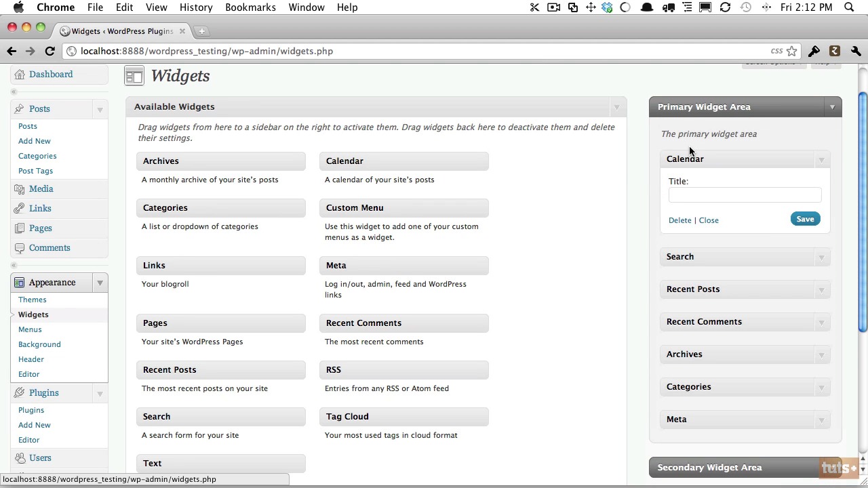Go back with browser back arrow
Viewport: 868px width, 488px height.
click(12, 51)
